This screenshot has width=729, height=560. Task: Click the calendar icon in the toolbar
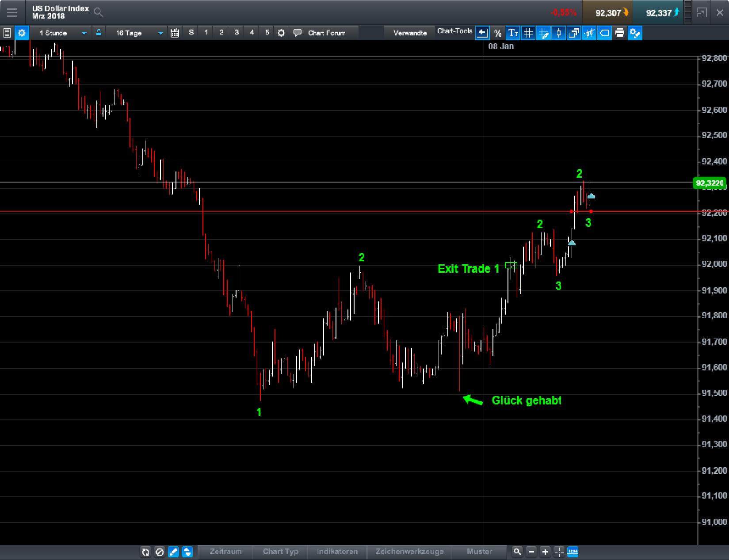coord(175,33)
